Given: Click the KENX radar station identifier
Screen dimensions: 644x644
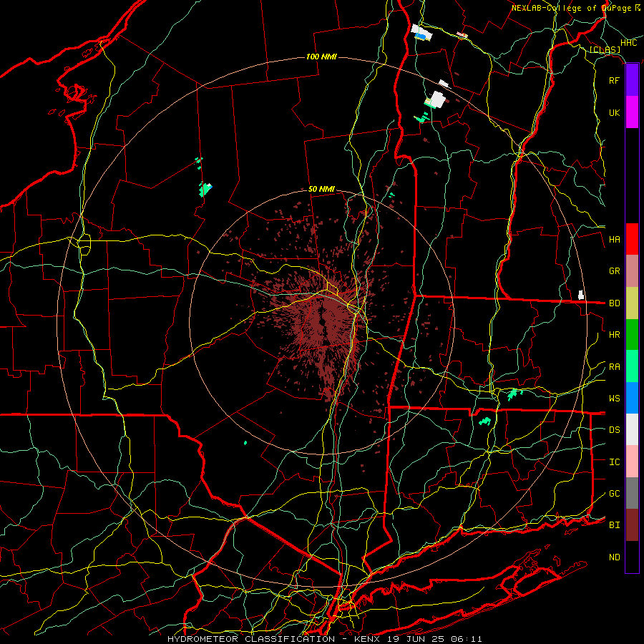Looking at the screenshot, I should coord(368,639).
